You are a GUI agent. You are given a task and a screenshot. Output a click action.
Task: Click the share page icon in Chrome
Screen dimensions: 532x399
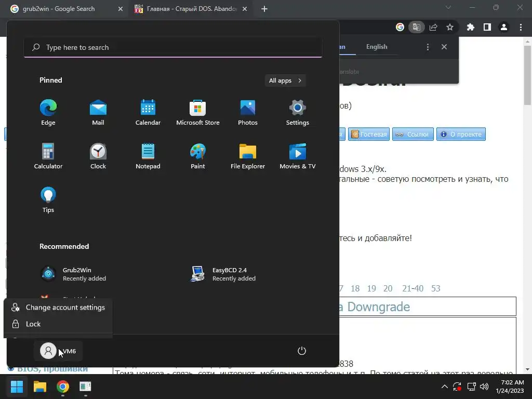tap(433, 27)
